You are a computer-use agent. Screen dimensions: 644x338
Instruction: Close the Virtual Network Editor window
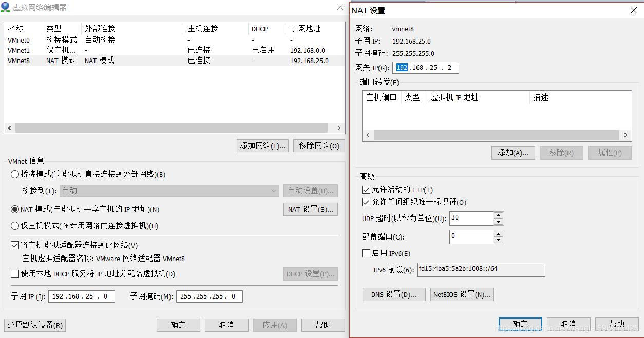340,7
